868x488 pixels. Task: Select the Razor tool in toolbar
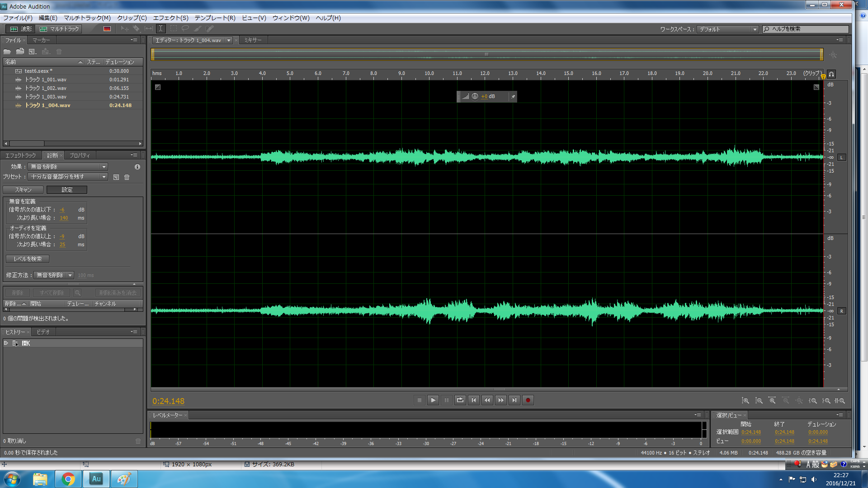[x=136, y=28]
